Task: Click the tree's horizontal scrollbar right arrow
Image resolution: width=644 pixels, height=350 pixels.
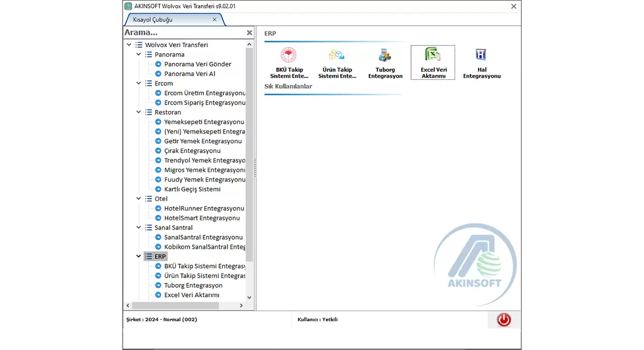Action: coord(241,306)
